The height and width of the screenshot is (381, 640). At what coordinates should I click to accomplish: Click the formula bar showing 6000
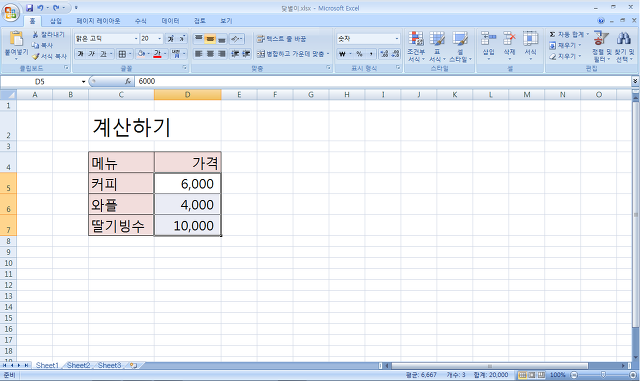coord(383,82)
